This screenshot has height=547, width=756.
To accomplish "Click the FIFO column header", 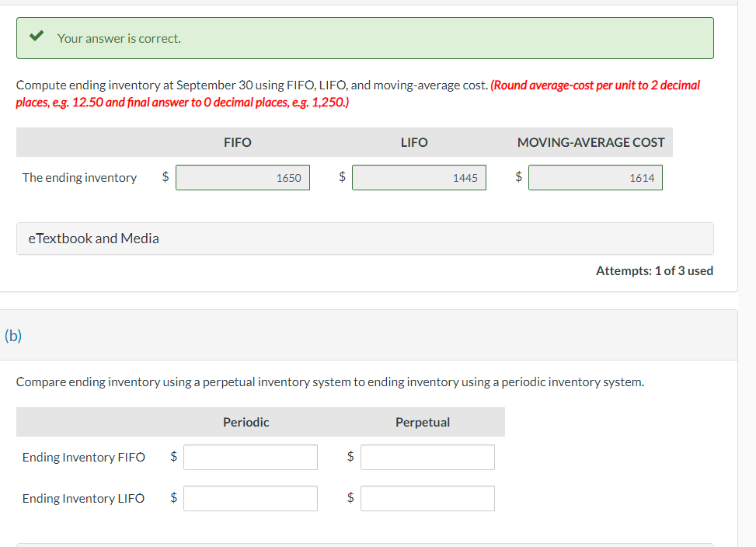I will pos(238,143).
